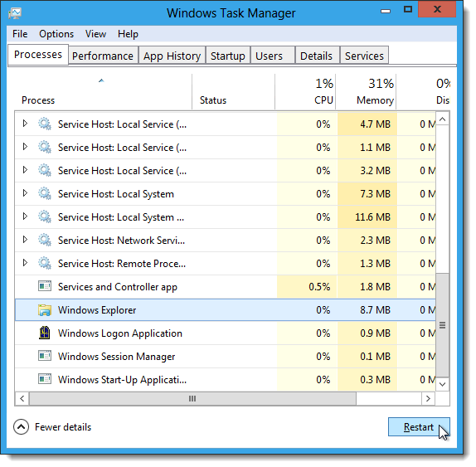Click the horizontal scrollbar left arrow

[x=22, y=398]
